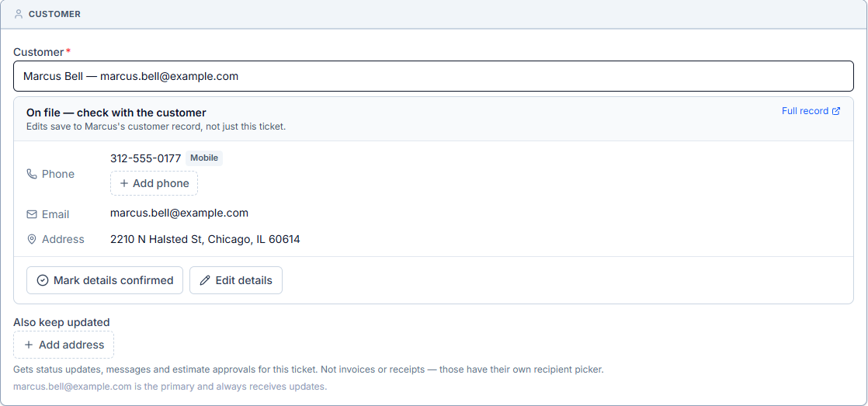
Task: Click the envelope icon in the Email row
Action: pyautogui.click(x=32, y=214)
